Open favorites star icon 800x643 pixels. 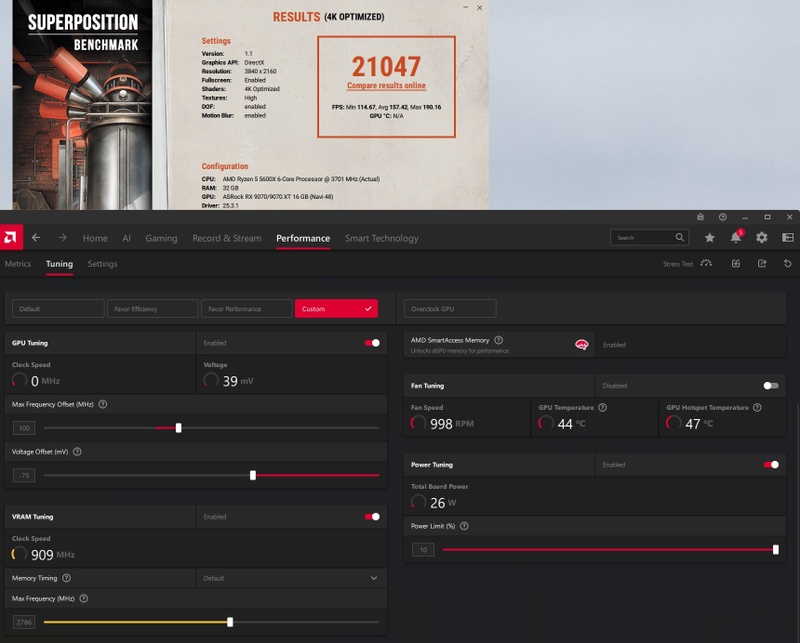point(709,237)
